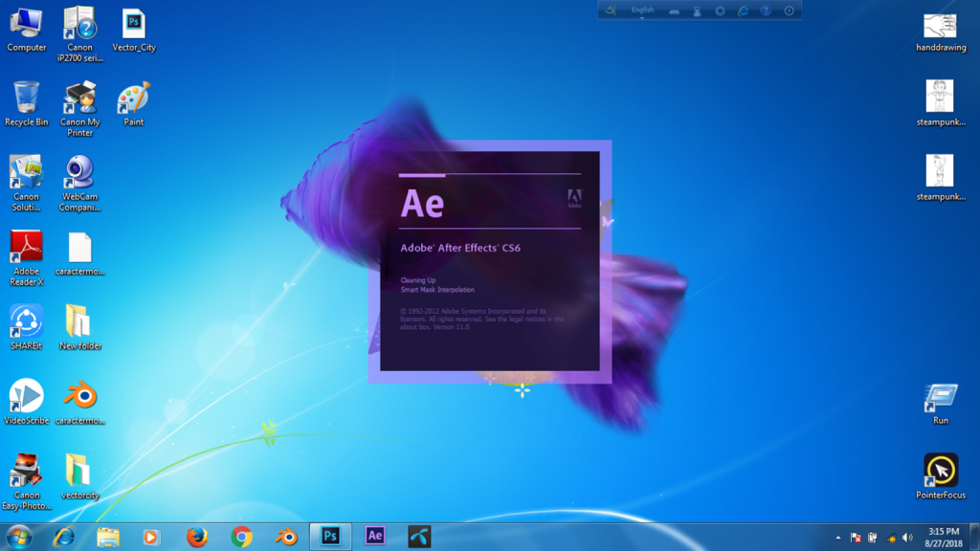The height and width of the screenshot is (551, 980).
Task: Open Adobe Reader X shortcut
Action: coord(26,258)
